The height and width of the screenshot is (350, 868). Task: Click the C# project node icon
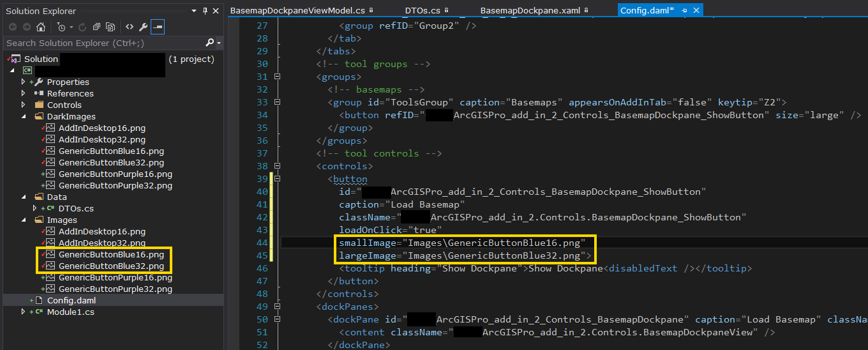(x=27, y=70)
